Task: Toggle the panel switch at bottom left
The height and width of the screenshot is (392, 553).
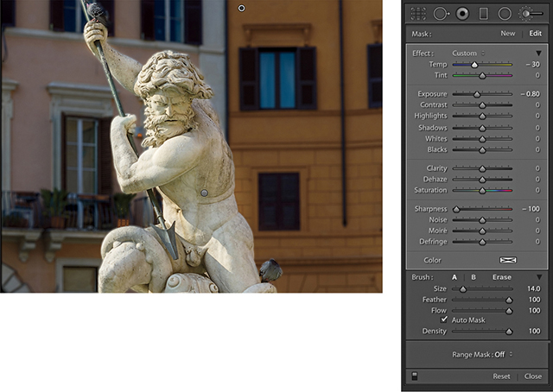Action: (x=415, y=376)
